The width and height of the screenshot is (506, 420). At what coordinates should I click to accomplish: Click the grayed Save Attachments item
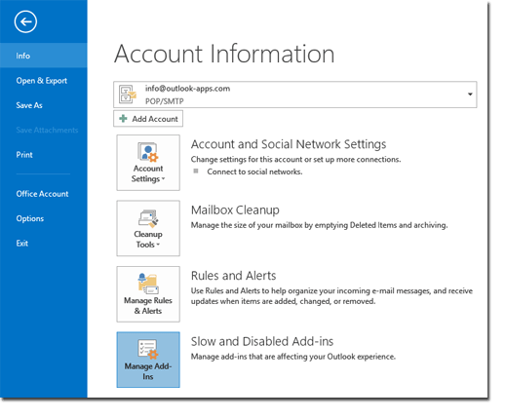click(x=47, y=130)
